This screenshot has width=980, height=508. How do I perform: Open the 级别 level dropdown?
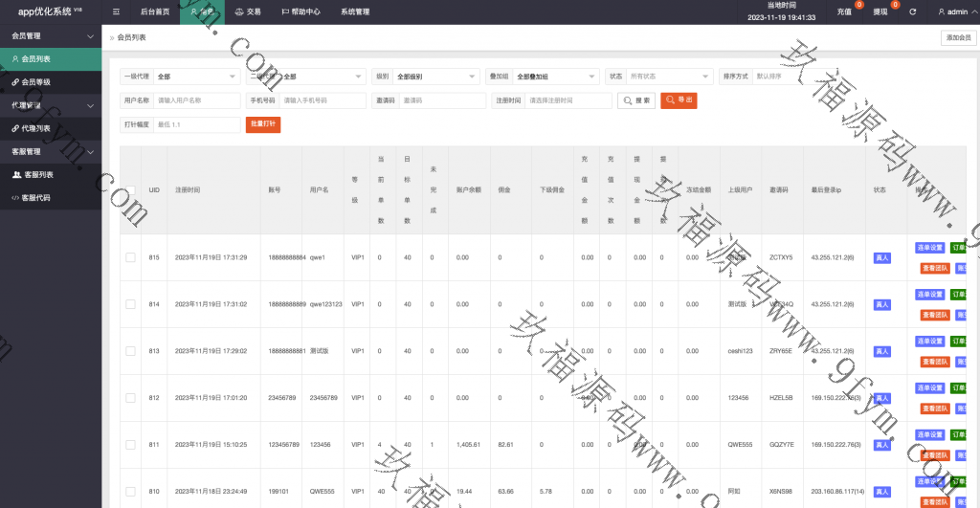click(x=435, y=77)
